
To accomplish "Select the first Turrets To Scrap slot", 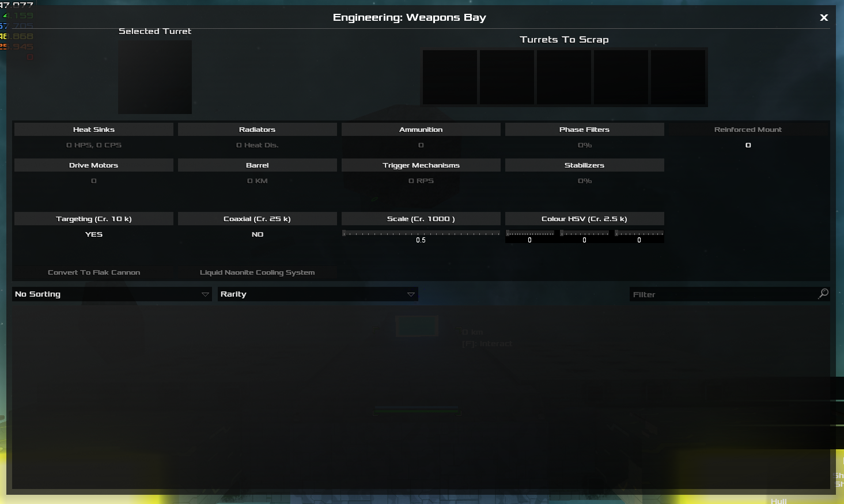I will 450,77.
